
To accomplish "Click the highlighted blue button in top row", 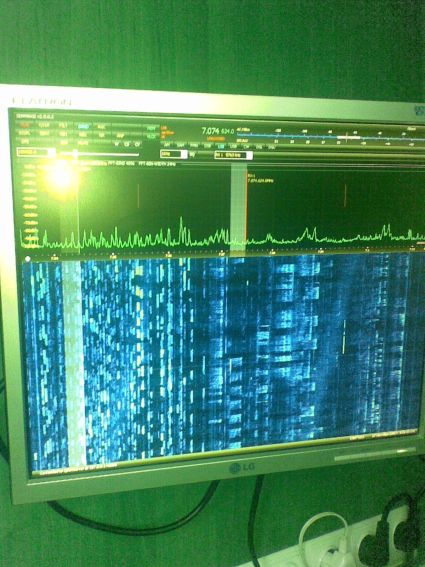I will point(84,127).
